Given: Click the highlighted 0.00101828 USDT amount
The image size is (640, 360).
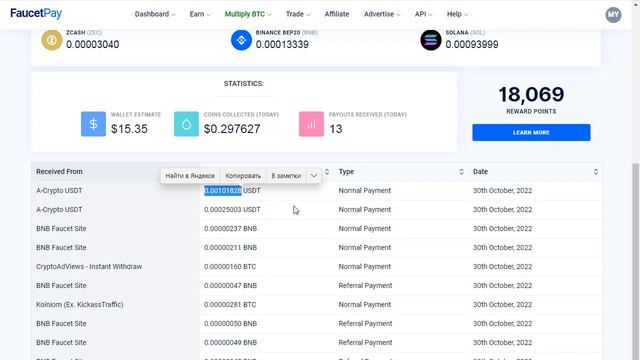Looking at the screenshot, I should tap(232, 191).
